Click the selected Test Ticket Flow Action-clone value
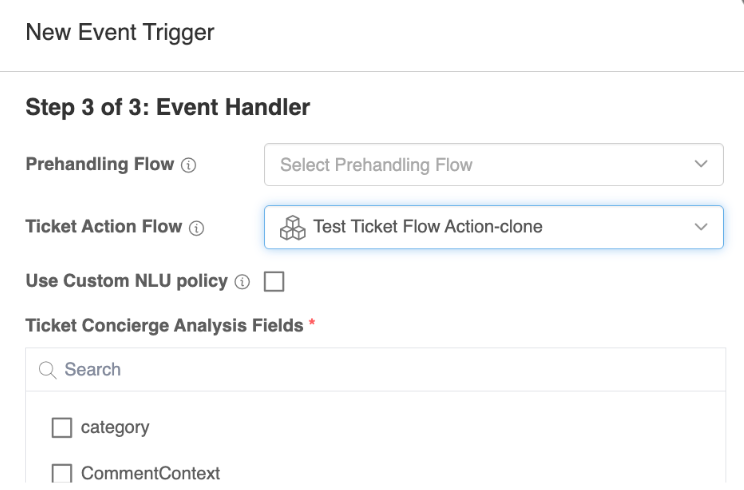 click(428, 227)
